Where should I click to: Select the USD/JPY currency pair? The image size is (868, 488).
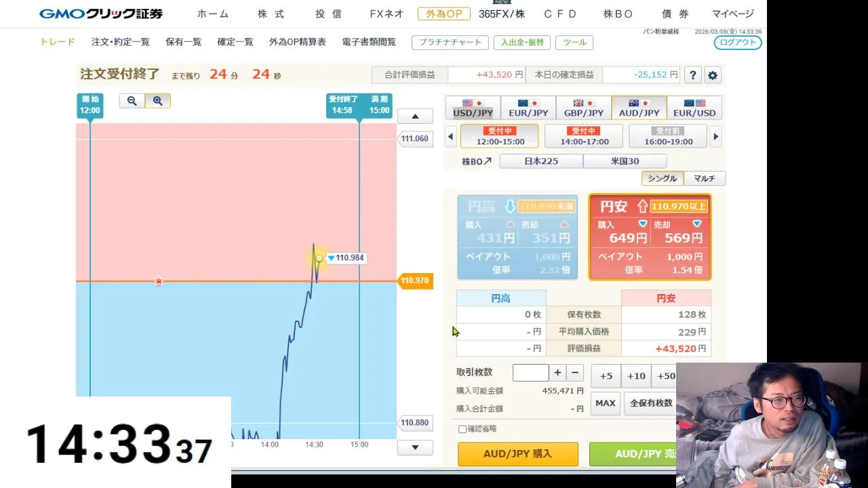point(473,108)
